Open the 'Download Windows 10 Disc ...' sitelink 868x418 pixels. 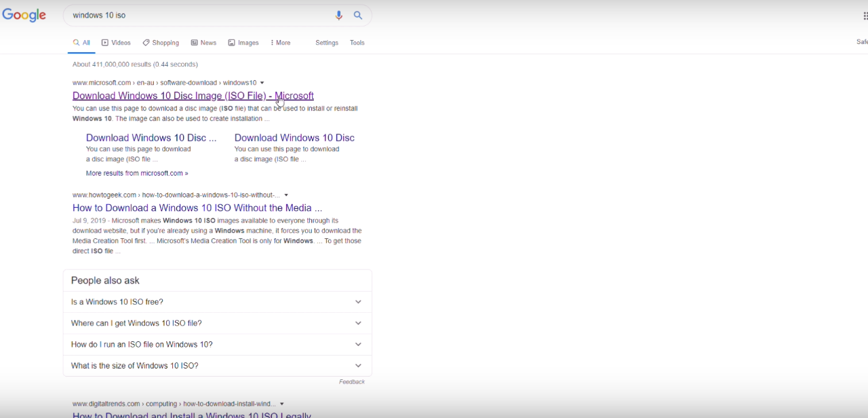(151, 138)
